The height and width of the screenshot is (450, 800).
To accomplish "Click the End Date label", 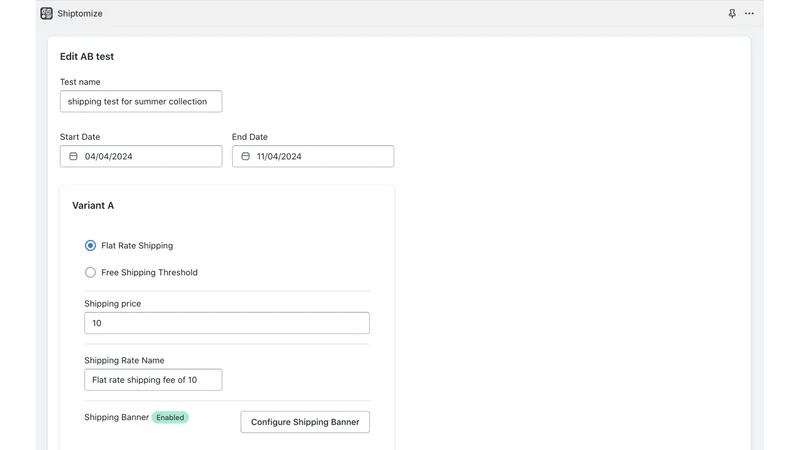I will coord(249,137).
